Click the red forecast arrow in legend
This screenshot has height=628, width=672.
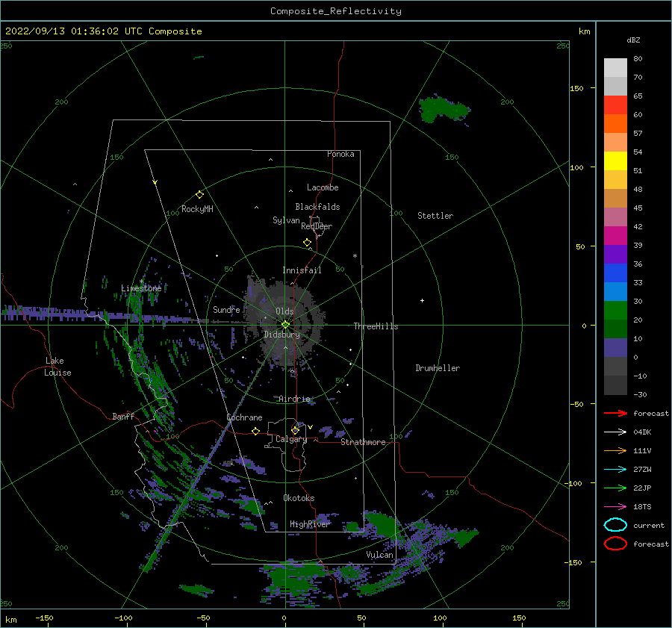[x=615, y=413]
